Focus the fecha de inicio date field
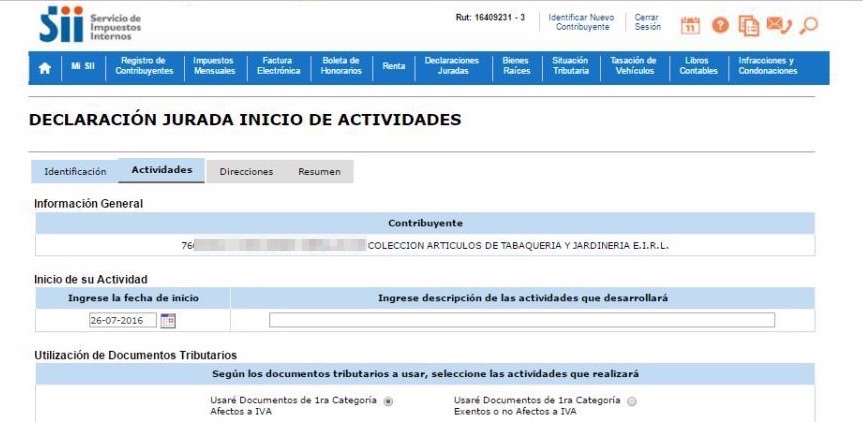This screenshot has height=422, width=863. point(123,320)
